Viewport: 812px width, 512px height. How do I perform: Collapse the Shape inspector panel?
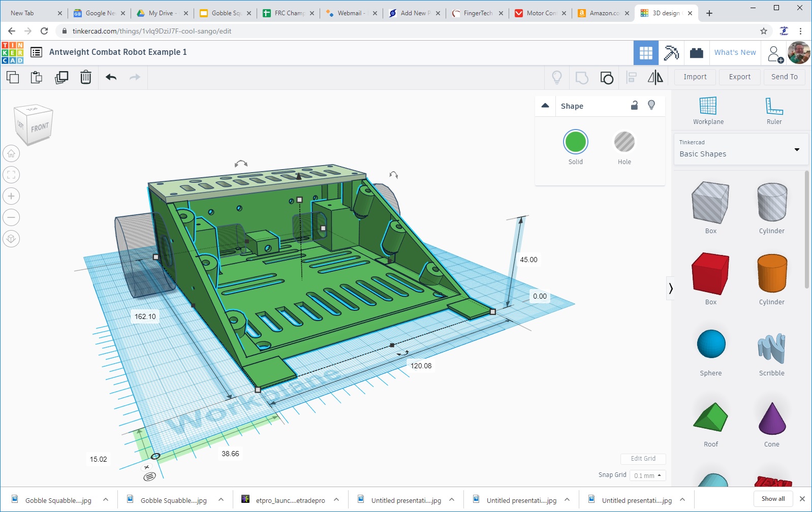tap(545, 106)
